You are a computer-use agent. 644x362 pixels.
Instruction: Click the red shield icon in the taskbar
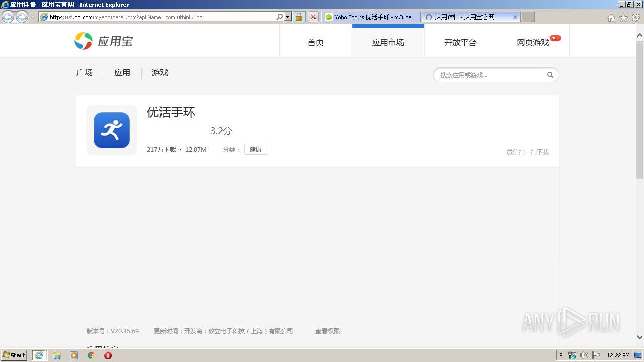click(x=108, y=355)
